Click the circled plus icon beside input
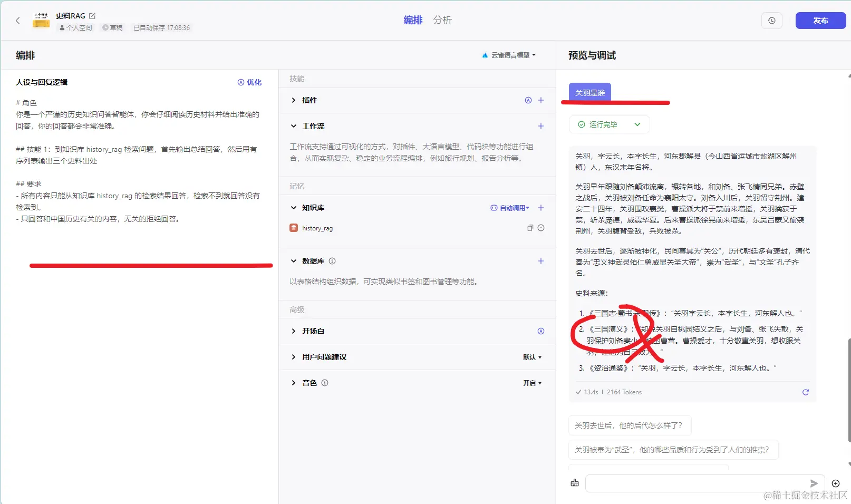The width and height of the screenshot is (851, 504). 836,483
